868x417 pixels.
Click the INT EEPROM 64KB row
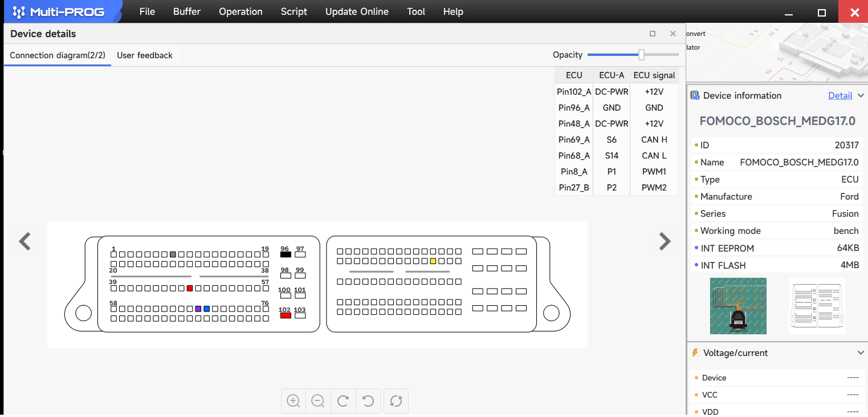[x=776, y=248]
